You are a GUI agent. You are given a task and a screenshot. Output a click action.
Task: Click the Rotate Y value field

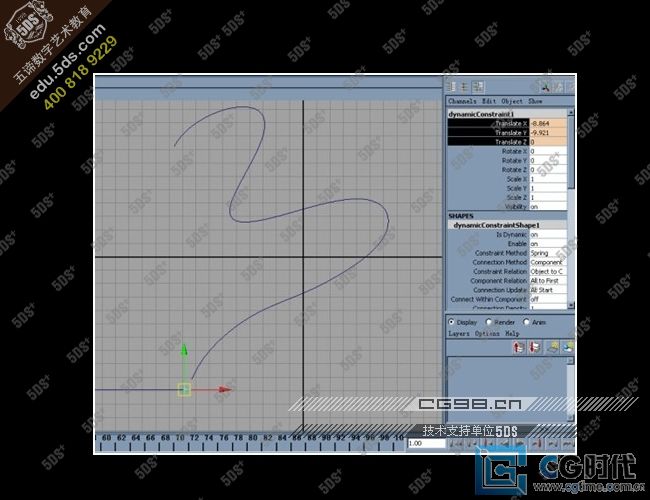tap(548, 160)
